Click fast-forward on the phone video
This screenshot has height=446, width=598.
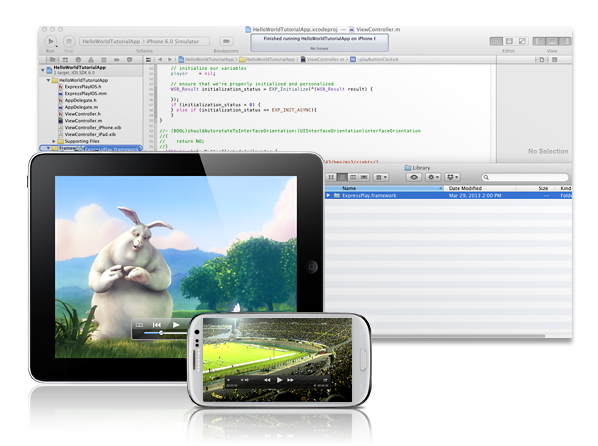(x=291, y=380)
